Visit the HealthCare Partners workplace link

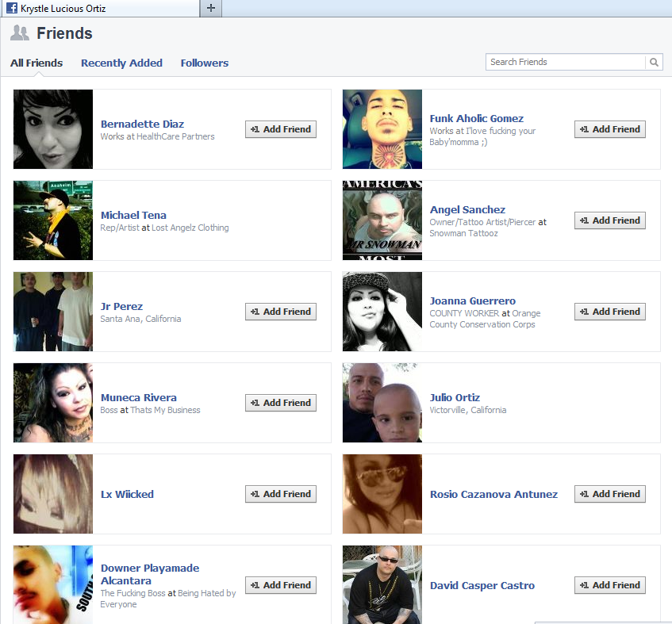coord(175,136)
